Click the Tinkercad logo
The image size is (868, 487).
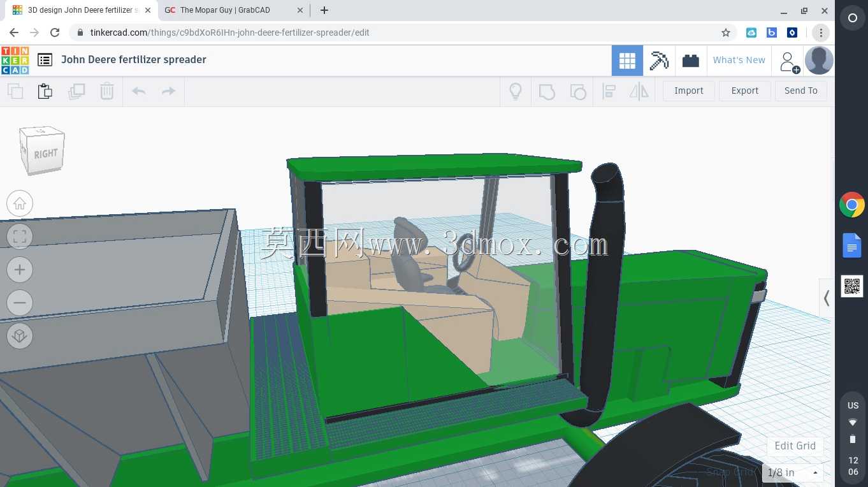click(15, 60)
